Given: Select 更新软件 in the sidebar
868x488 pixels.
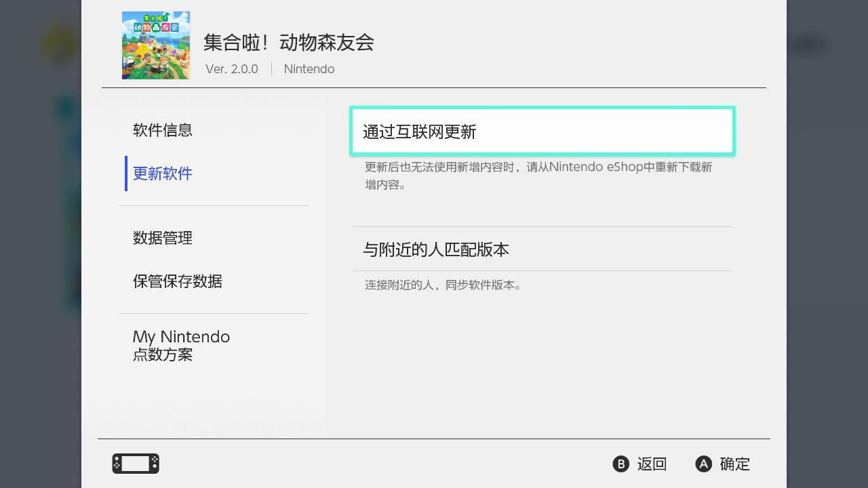Looking at the screenshot, I should click(x=163, y=174).
